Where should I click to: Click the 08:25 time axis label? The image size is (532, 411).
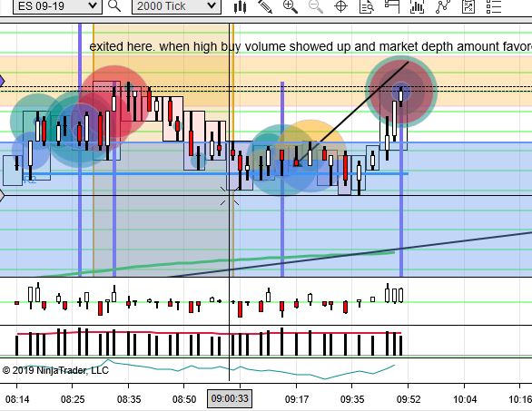tap(73, 399)
